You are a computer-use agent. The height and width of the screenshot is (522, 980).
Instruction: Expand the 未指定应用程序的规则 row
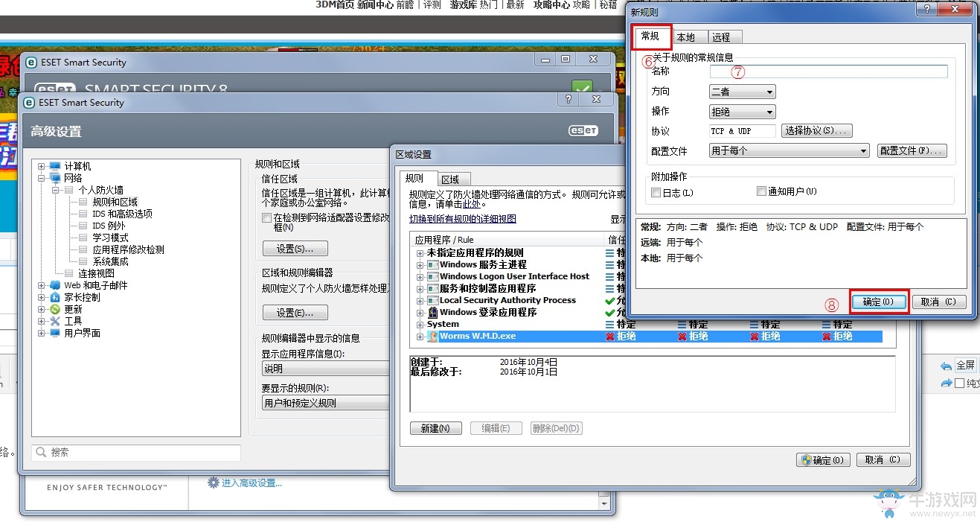tap(420, 253)
